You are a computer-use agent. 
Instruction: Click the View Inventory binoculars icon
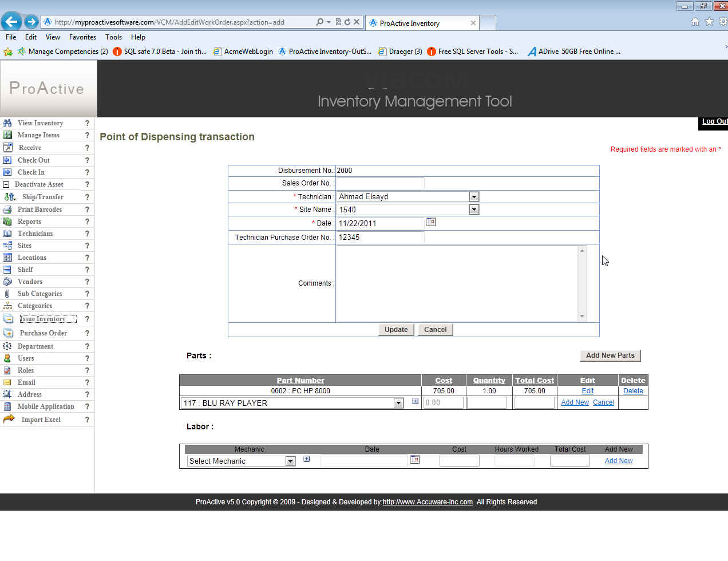coord(7,123)
